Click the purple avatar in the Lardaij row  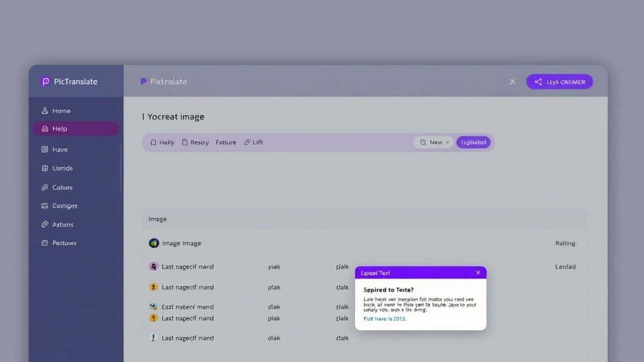click(x=153, y=266)
